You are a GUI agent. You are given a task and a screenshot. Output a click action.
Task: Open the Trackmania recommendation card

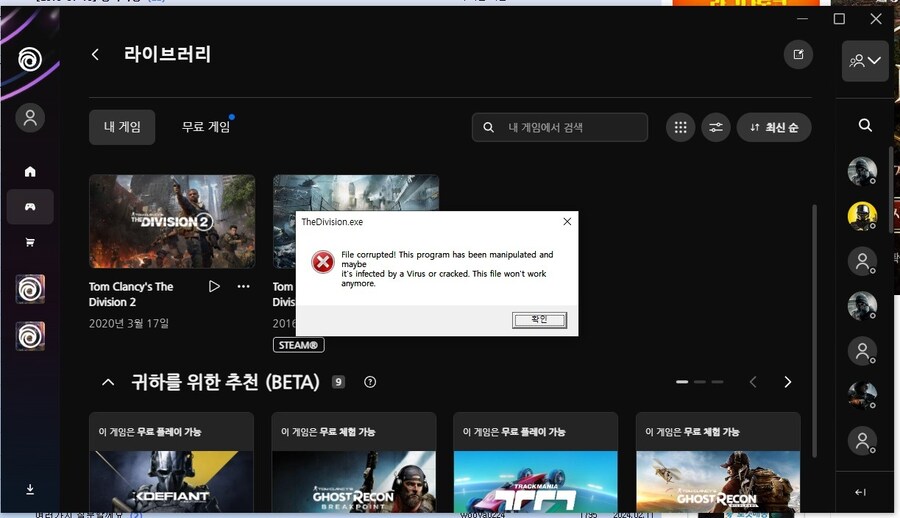536,462
